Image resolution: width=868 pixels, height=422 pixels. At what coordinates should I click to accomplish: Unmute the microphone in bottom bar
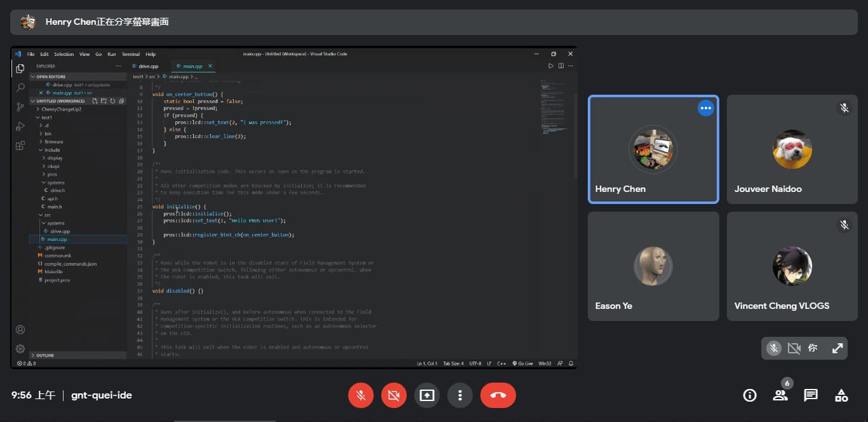pyautogui.click(x=360, y=395)
